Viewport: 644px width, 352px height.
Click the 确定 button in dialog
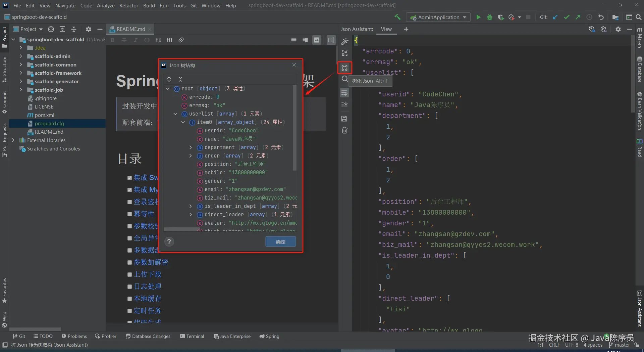point(280,242)
